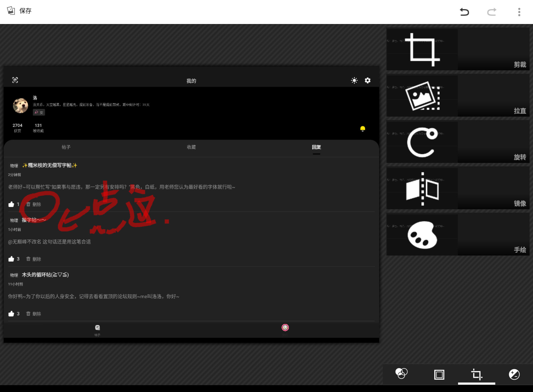Switch to the frames tab

click(x=439, y=374)
